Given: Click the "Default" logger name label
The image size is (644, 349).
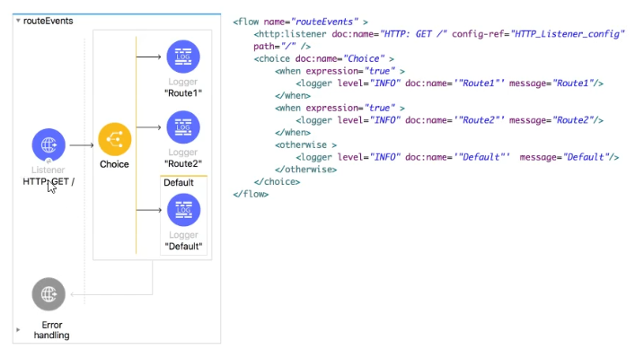Looking at the screenshot, I should (x=183, y=246).
